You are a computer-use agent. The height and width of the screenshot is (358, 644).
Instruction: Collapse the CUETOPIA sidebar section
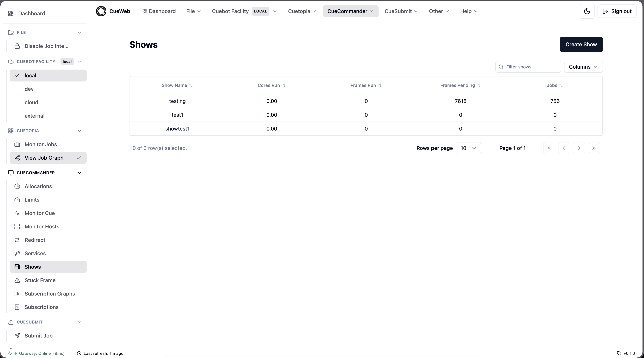point(80,131)
